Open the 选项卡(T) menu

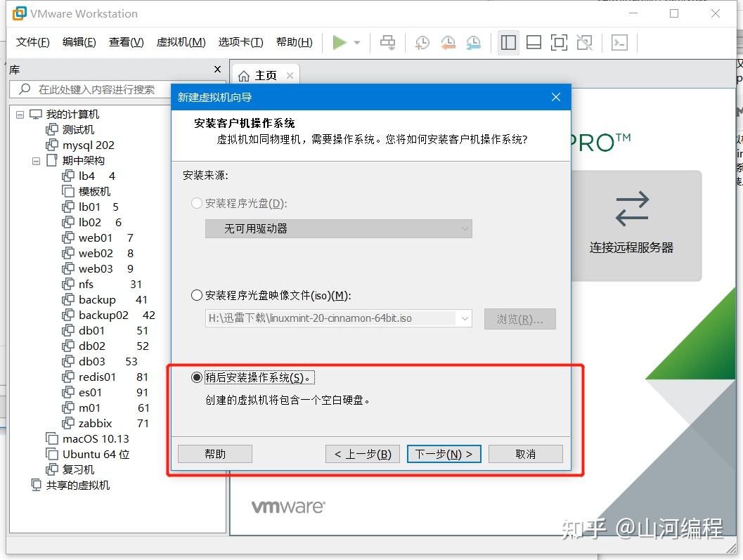240,42
